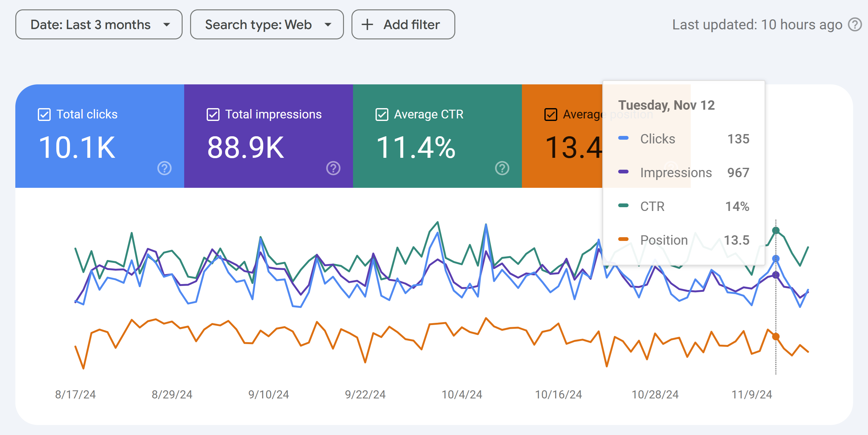Click the green CTR legend swatch in tooltip

point(623,205)
